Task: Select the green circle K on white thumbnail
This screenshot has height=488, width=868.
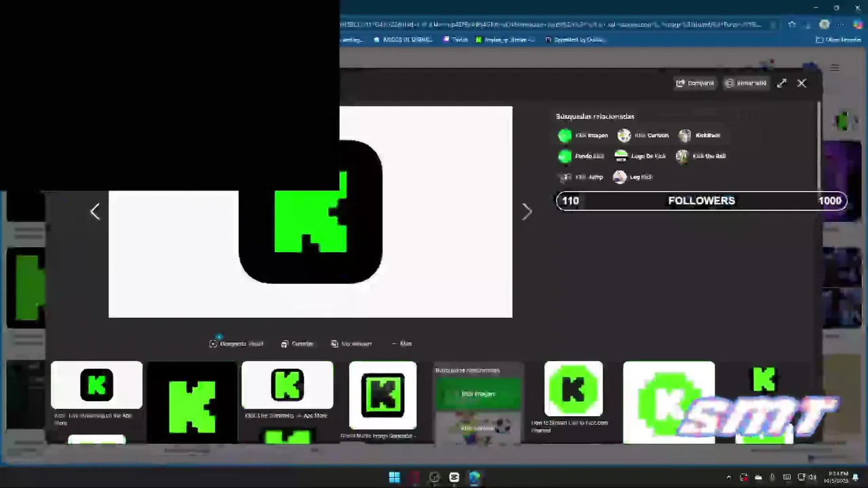Action: tap(669, 403)
